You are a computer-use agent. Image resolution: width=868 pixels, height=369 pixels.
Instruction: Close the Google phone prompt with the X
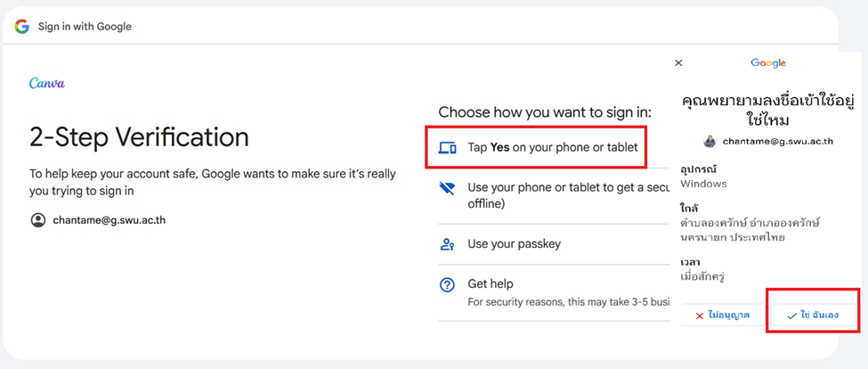coord(678,62)
